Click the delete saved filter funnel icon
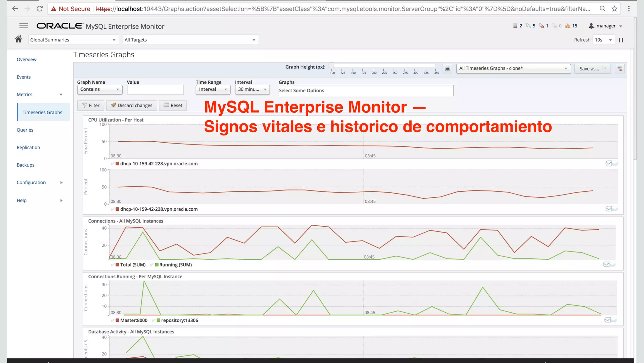This screenshot has width=644, height=363. pos(620,69)
